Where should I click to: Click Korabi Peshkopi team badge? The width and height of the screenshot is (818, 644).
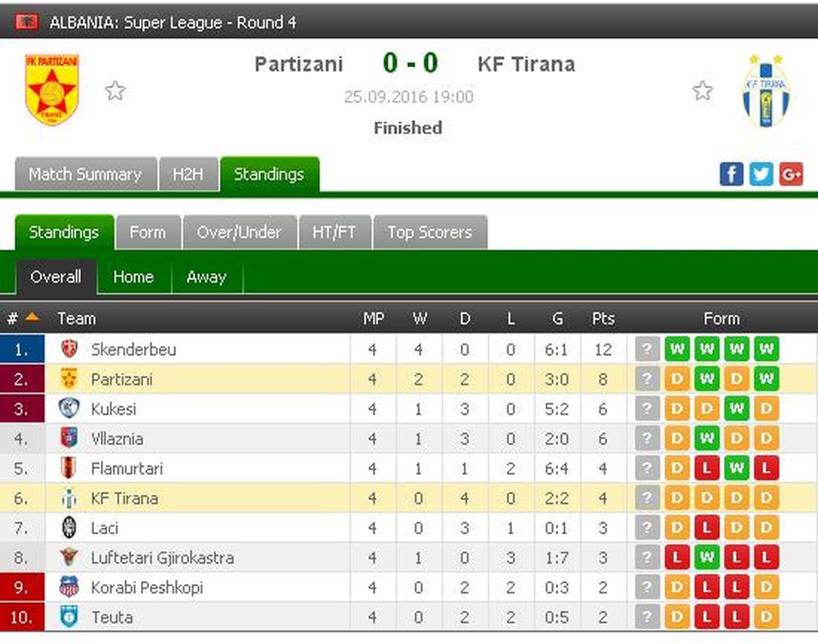point(69,587)
